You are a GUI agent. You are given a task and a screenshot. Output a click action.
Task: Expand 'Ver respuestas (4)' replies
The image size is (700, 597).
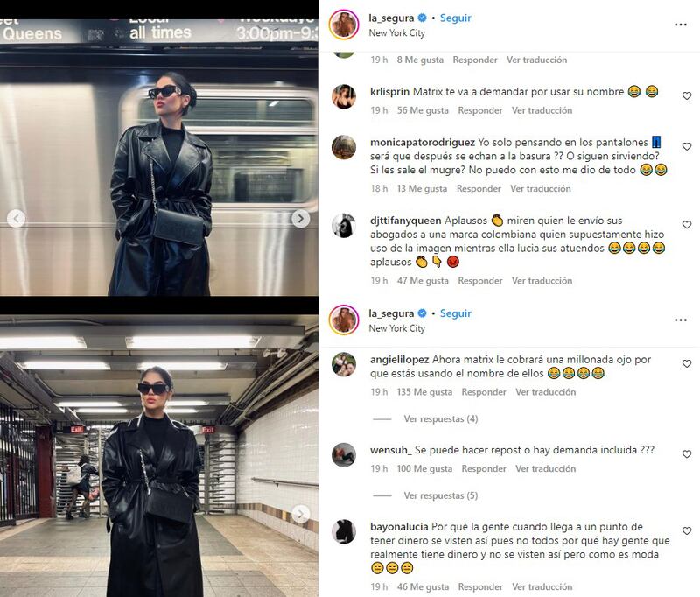[x=441, y=418]
